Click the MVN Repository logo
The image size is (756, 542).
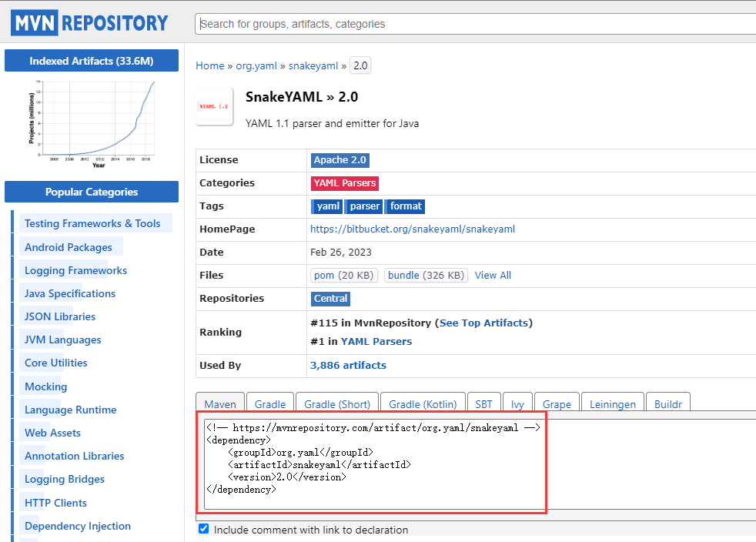[x=89, y=22]
